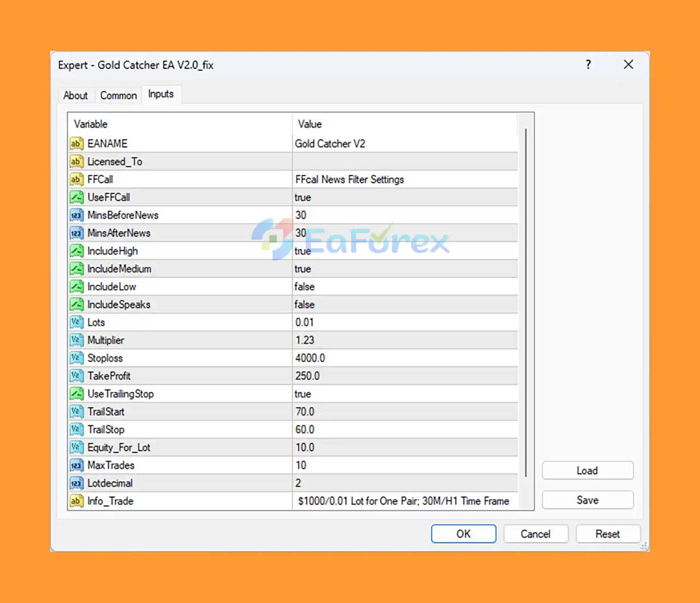Click the MinsBeforeNews value 30
Image resolution: width=700 pixels, height=603 pixels.
pyautogui.click(x=301, y=216)
